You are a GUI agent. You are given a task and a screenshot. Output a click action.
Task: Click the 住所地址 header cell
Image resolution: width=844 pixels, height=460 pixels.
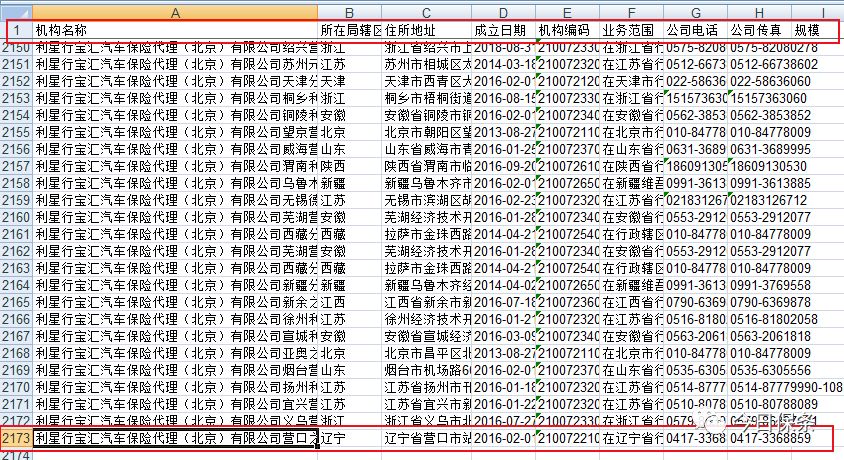[x=426, y=30]
